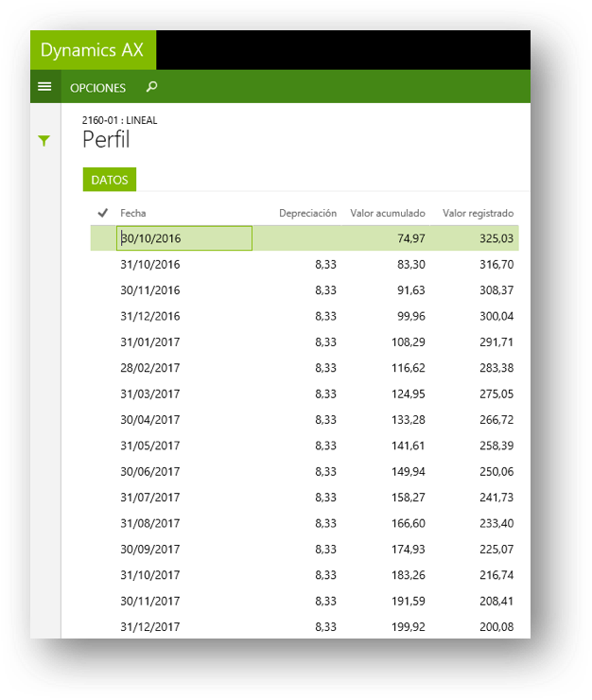592x700 pixels.
Task: Click registered value 233,40
Action: [x=496, y=523]
